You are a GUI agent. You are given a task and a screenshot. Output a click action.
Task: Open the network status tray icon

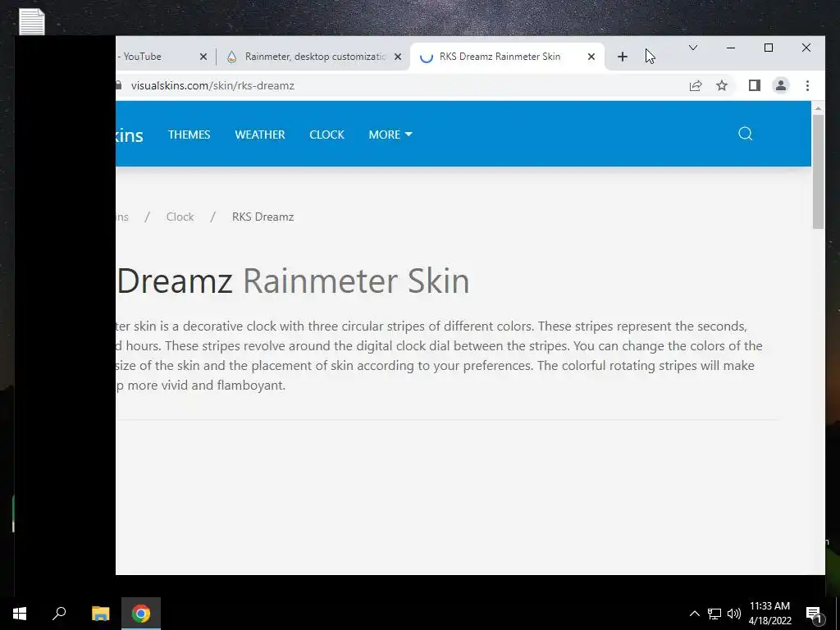click(x=714, y=614)
